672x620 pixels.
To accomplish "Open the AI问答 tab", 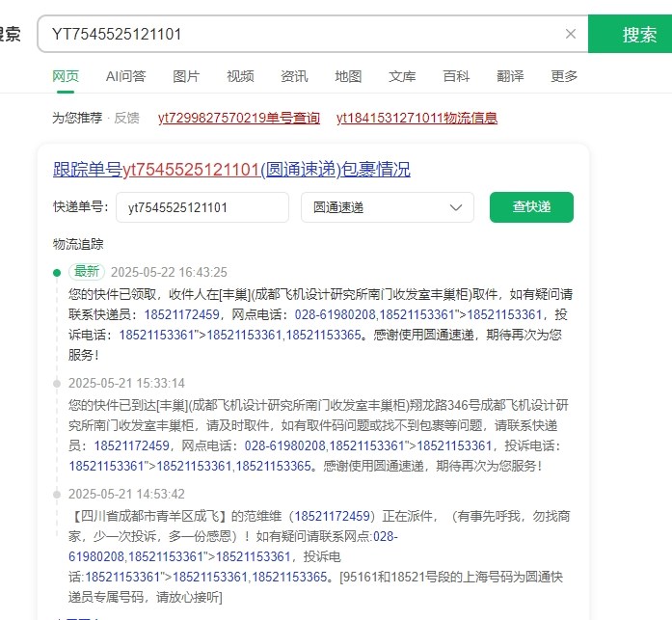I will (125, 76).
